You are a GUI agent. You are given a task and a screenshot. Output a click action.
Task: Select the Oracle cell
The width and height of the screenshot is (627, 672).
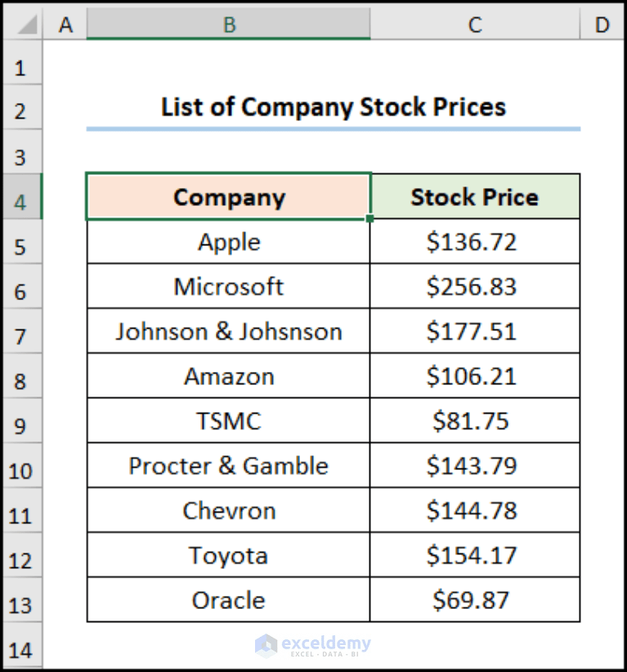coord(229,599)
